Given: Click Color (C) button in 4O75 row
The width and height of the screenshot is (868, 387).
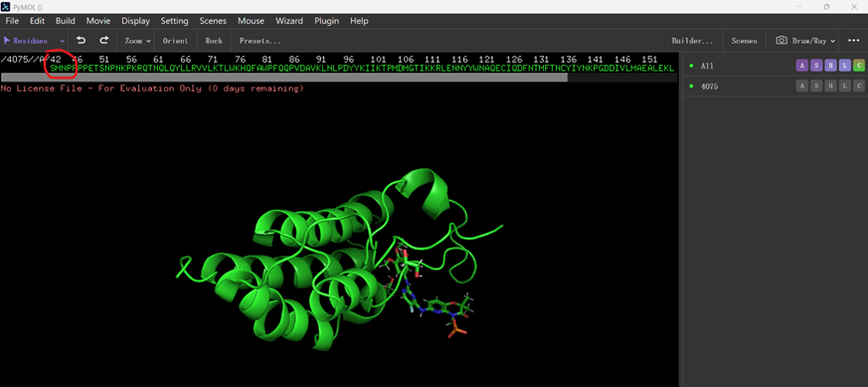Looking at the screenshot, I should click(x=859, y=86).
